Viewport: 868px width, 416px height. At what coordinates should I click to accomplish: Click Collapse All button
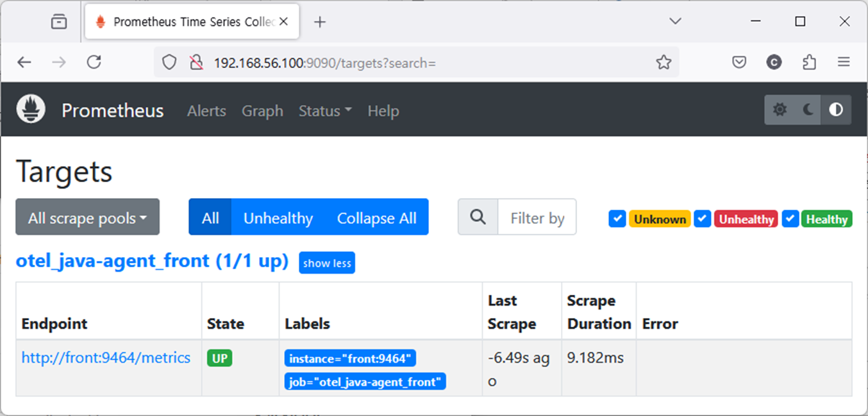pyautogui.click(x=377, y=218)
